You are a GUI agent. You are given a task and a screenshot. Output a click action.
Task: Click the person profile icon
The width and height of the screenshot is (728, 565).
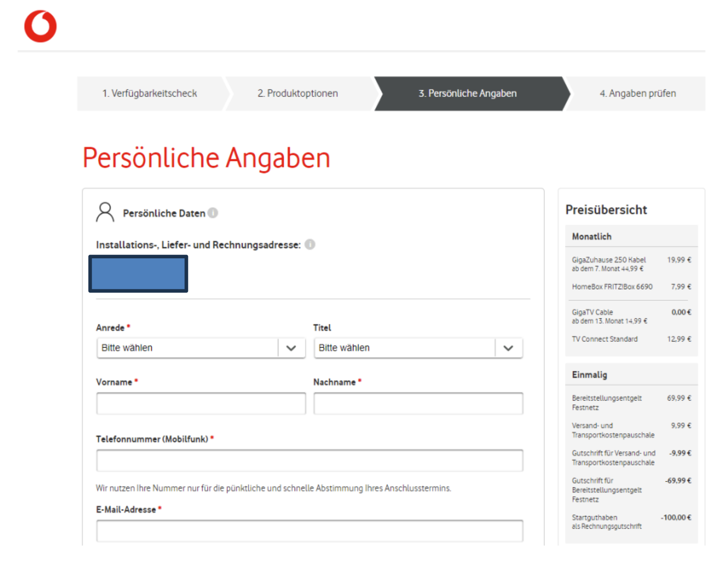coord(105,212)
